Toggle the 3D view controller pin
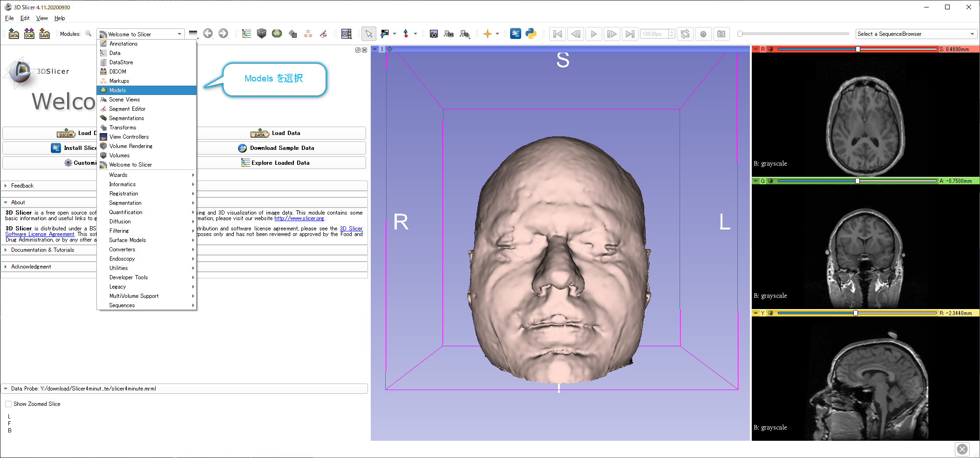The image size is (980, 458). tap(374, 49)
